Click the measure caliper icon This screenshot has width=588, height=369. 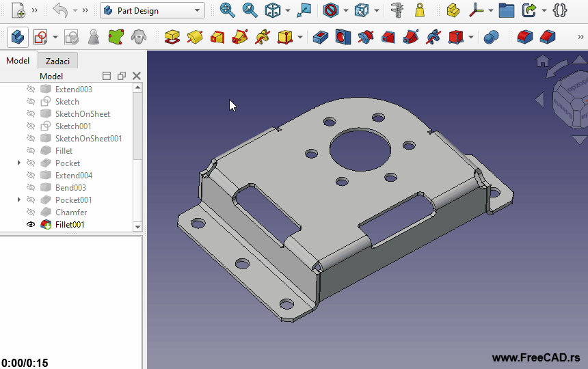click(x=397, y=10)
